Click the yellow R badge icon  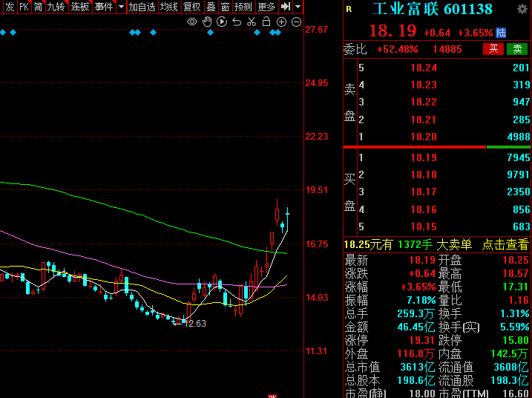(349, 9)
